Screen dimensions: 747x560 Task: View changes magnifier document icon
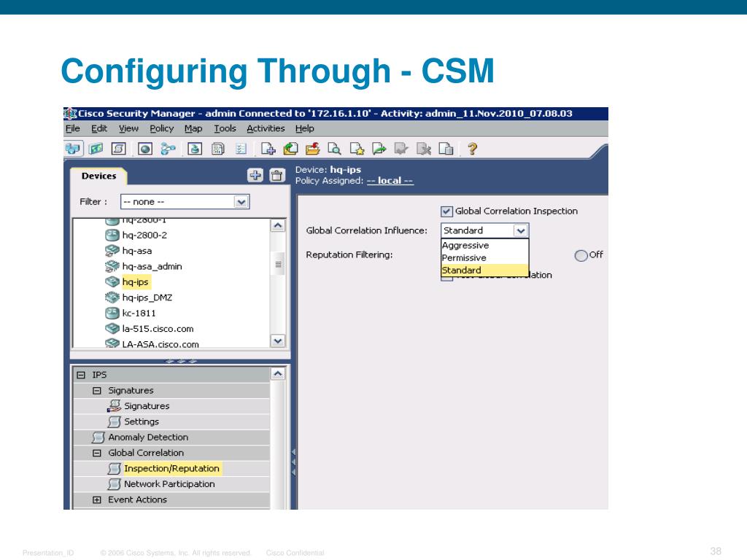334,149
